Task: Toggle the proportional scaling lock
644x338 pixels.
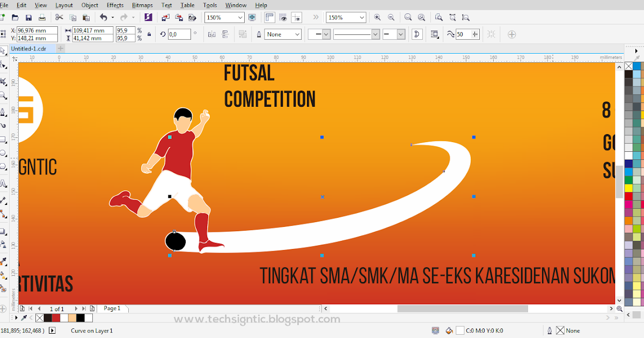Action: point(149,33)
